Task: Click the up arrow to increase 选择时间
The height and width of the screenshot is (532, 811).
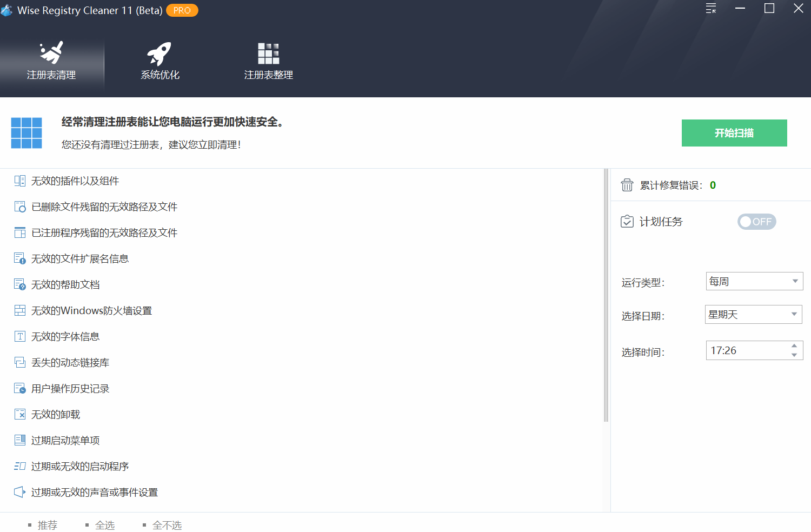Action: coord(794,346)
